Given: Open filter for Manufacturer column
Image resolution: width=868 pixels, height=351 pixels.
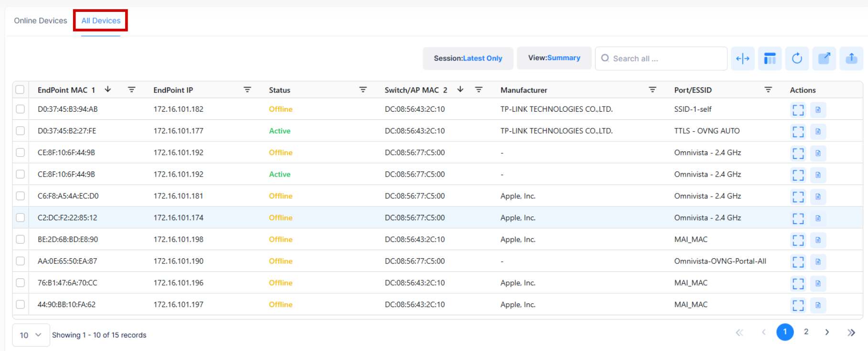Looking at the screenshot, I should pos(652,90).
